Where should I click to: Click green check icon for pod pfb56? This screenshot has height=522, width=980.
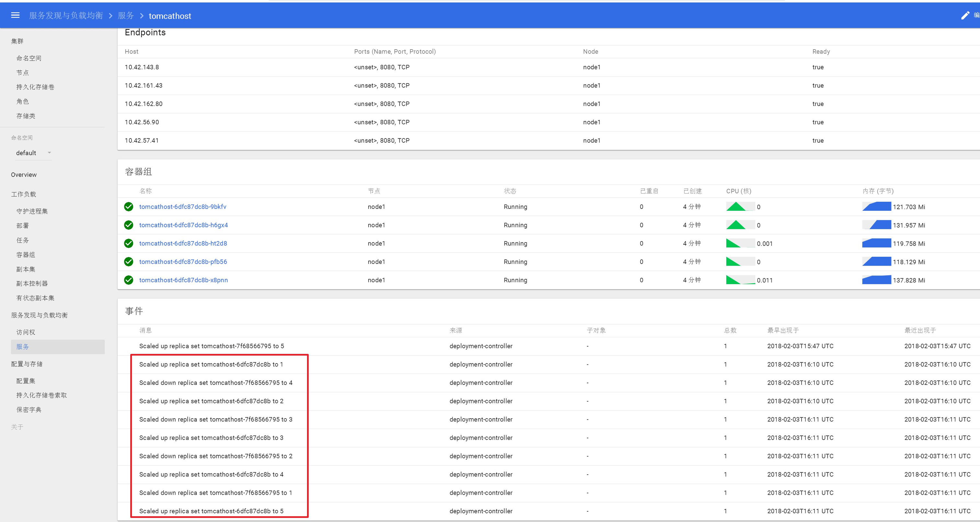(x=129, y=262)
